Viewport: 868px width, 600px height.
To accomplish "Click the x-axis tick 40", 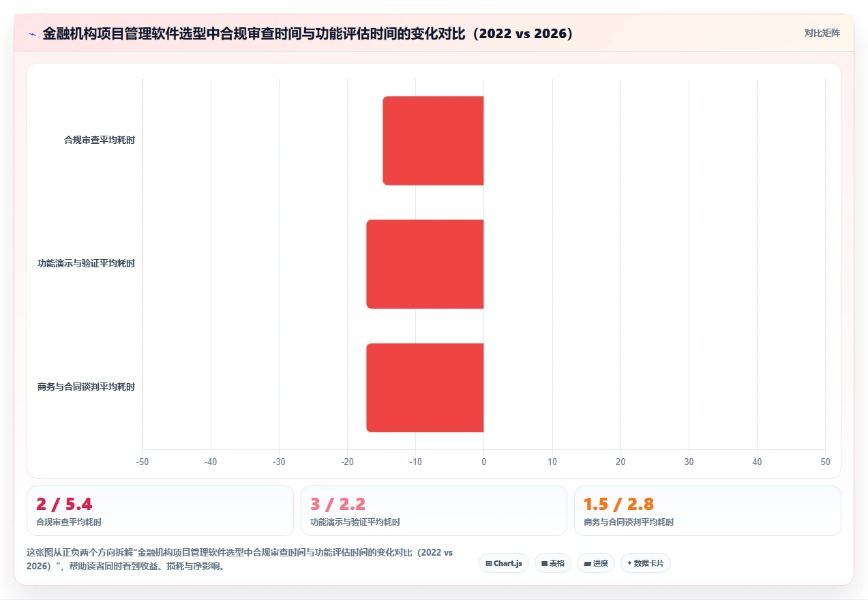I will 757,462.
